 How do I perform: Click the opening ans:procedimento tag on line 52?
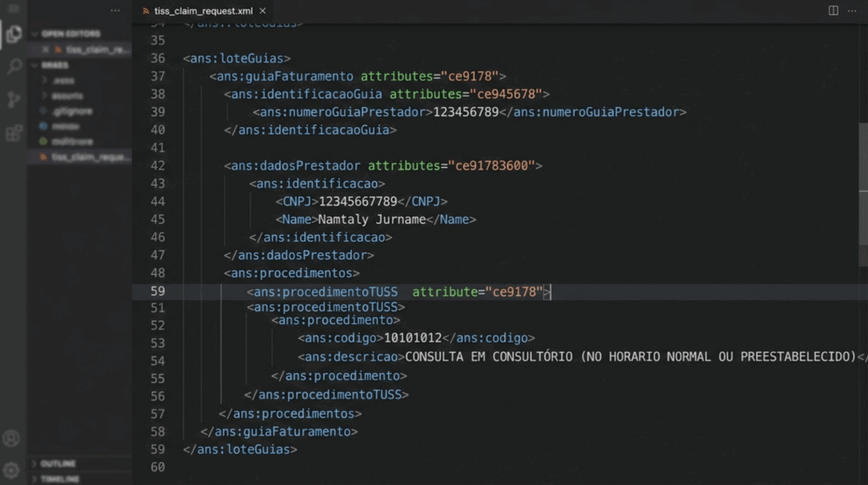(336, 321)
